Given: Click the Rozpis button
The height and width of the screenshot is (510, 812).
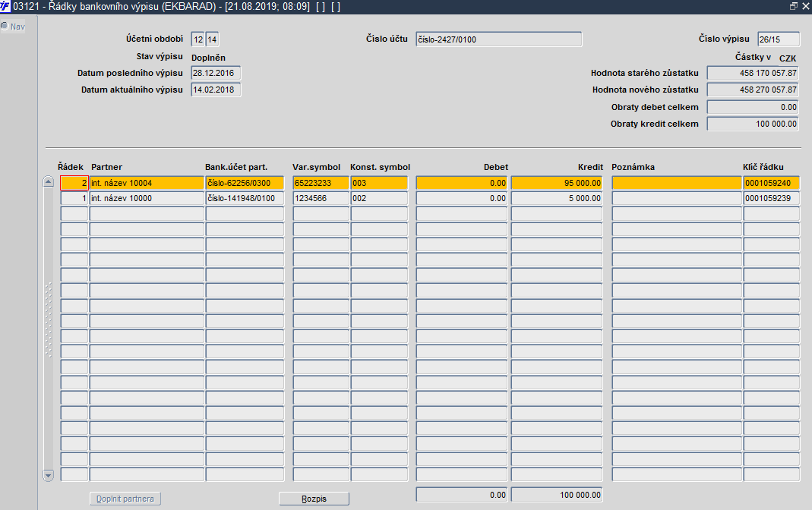Looking at the screenshot, I should (x=314, y=499).
